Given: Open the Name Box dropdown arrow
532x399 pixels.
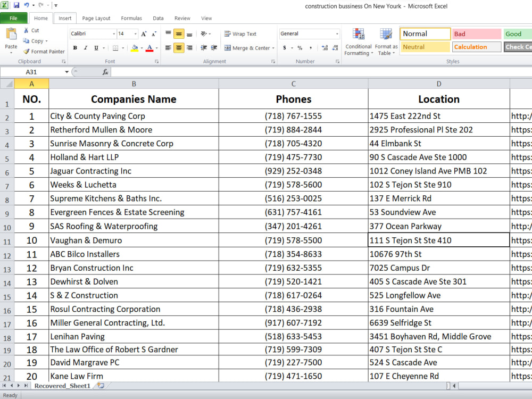Looking at the screenshot, I should (67, 72).
